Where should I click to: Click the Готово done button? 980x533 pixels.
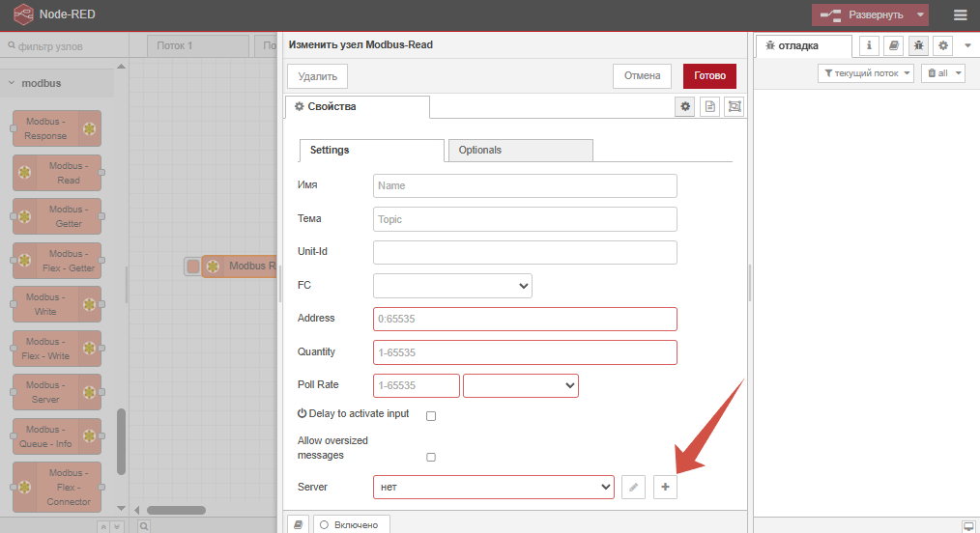click(709, 75)
